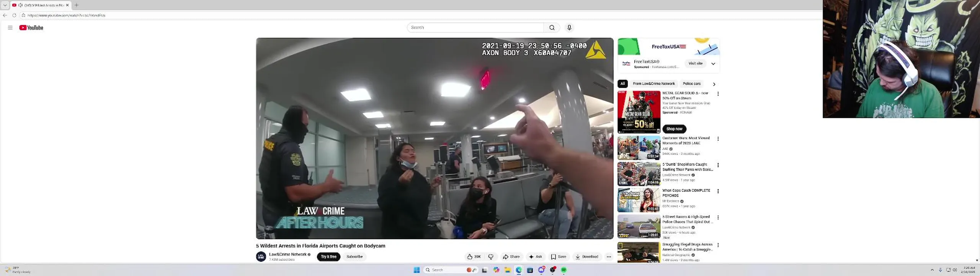Save the video to a playlist
The image size is (980, 276).
click(559, 257)
